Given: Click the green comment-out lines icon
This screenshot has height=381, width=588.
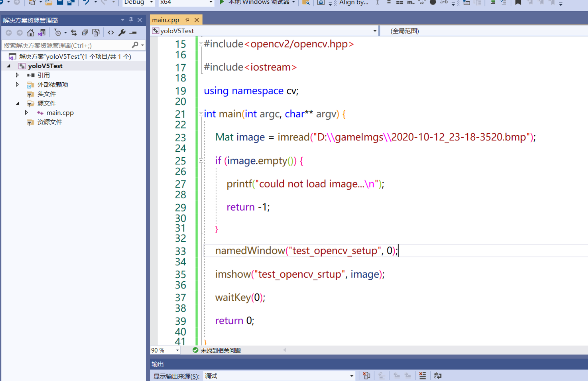Looking at the screenshot, I should 493,2.
